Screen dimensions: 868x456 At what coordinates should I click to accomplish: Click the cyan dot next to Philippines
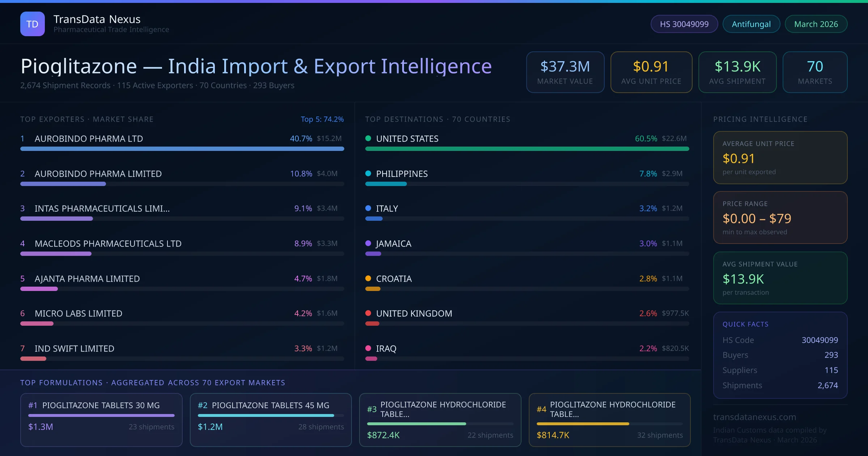368,173
